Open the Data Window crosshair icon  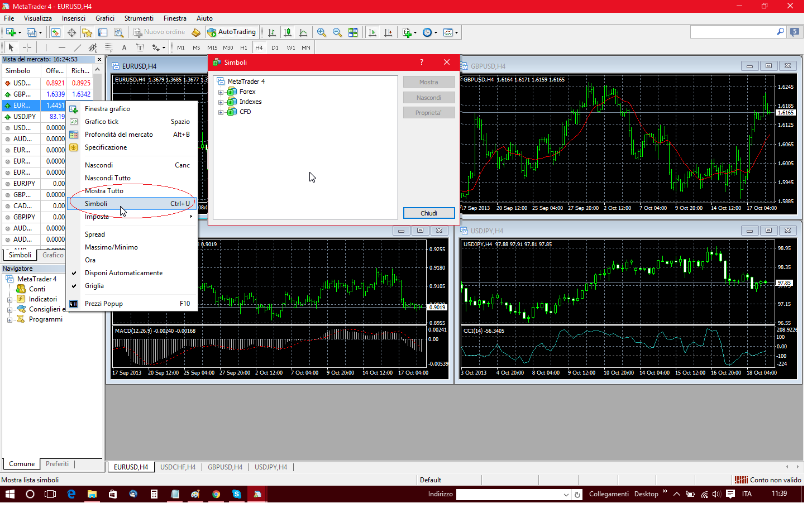[71, 32]
